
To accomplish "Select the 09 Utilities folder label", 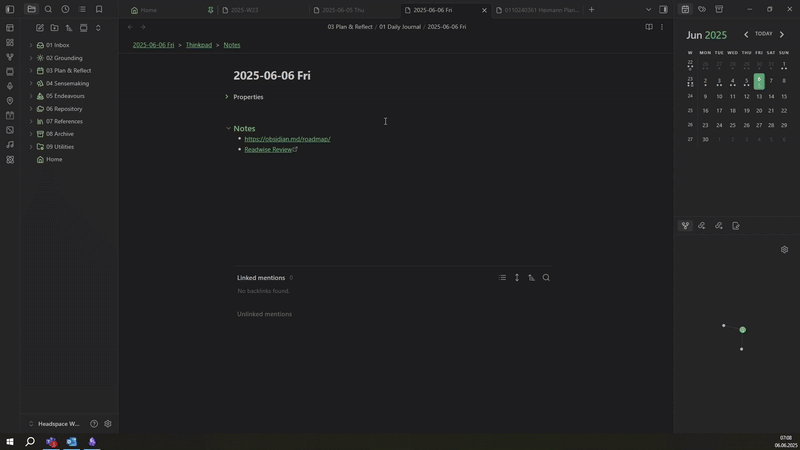I will (x=60, y=146).
